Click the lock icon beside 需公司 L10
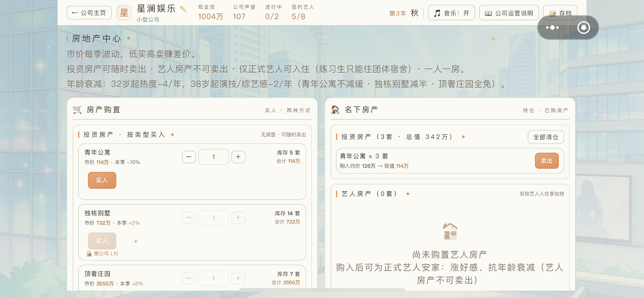 pos(89,253)
